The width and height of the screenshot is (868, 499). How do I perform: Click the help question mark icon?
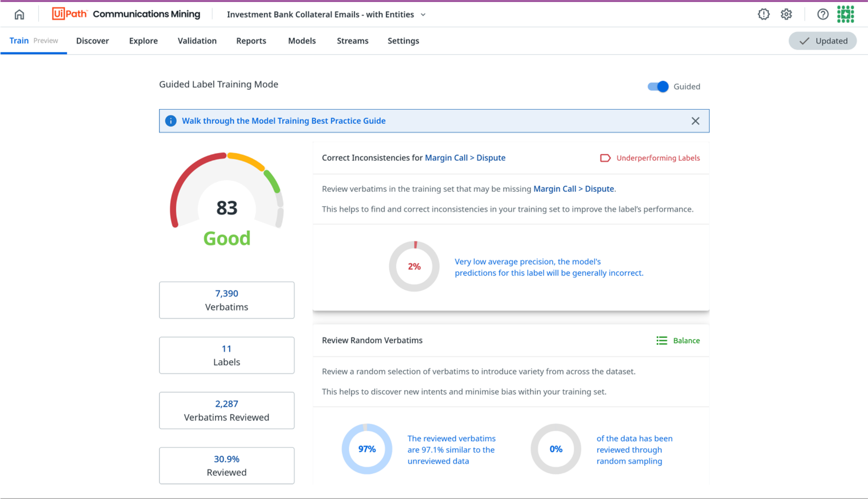click(822, 14)
